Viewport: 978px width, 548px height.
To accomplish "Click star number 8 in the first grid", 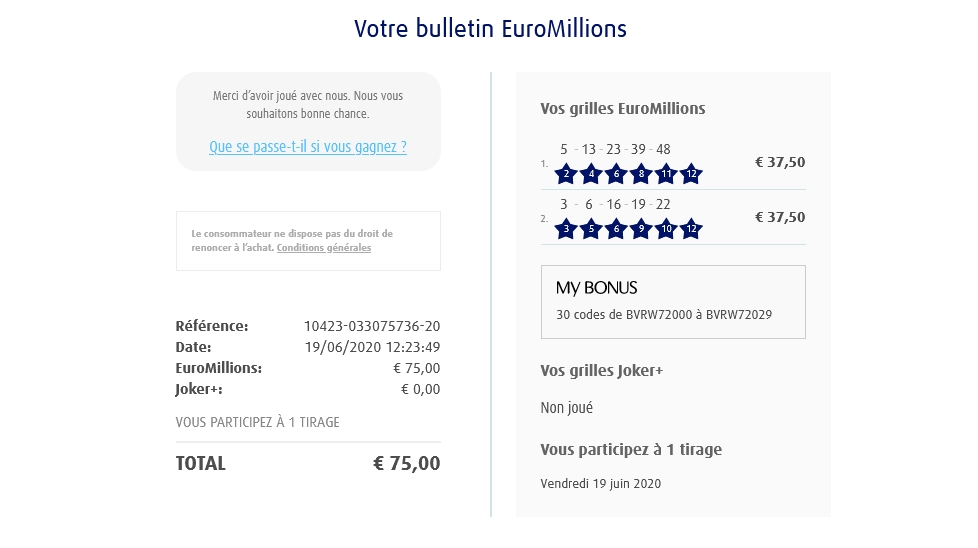I will [x=642, y=175].
